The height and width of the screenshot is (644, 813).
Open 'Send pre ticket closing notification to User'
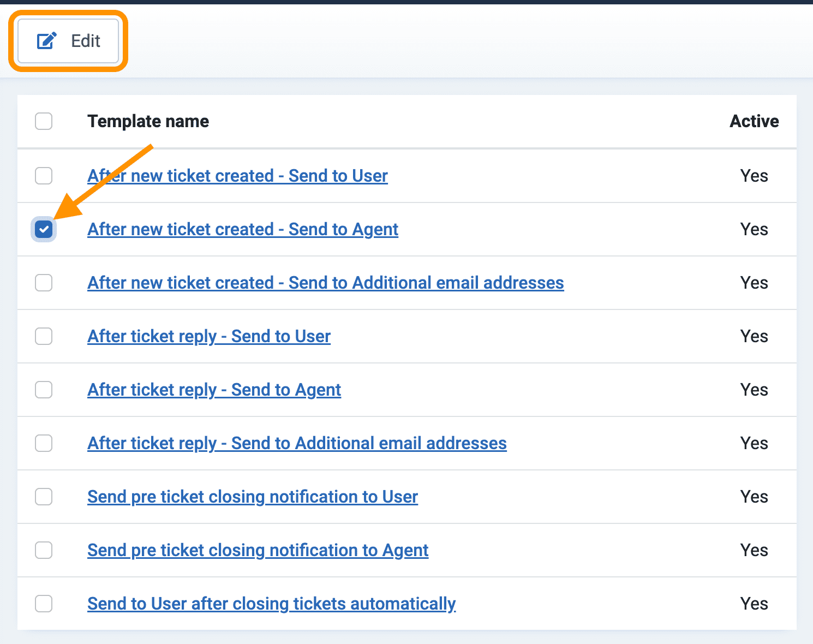(253, 497)
